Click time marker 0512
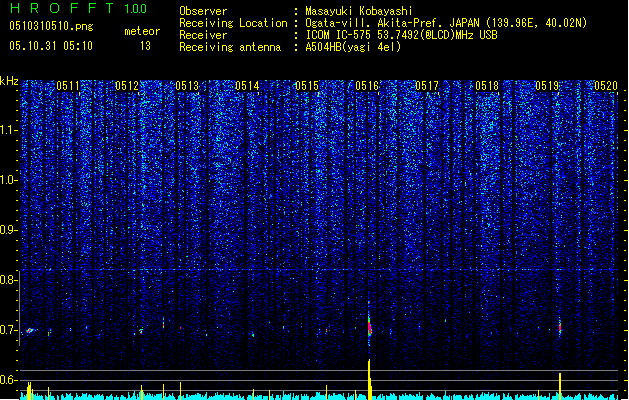 point(127,86)
